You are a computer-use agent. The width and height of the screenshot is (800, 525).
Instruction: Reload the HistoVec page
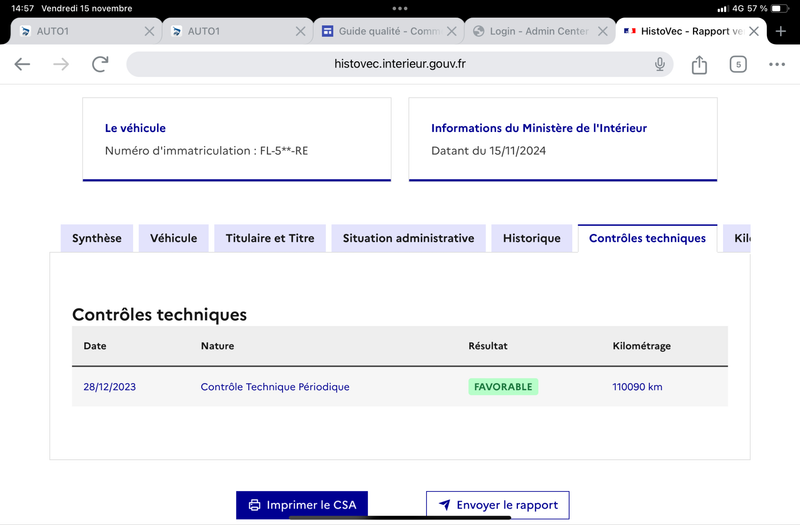(100, 64)
